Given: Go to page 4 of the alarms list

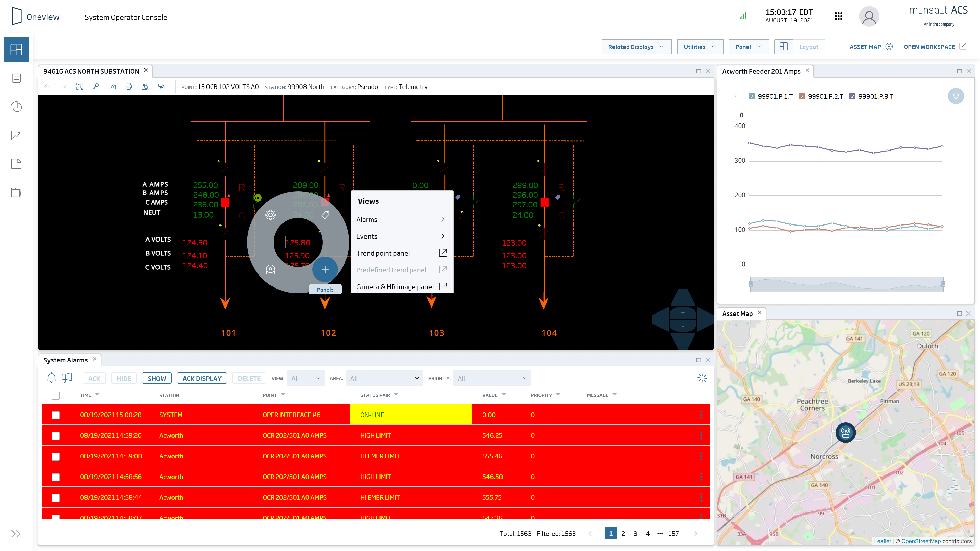Looking at the screenshot, I should tap(648, 533).
